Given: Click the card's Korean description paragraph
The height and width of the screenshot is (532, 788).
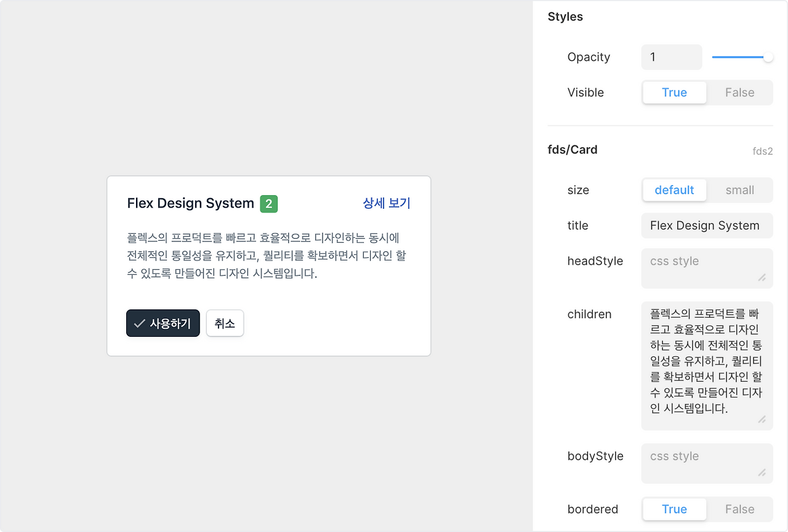Looking at the screenshot, I should pos(267,256).
